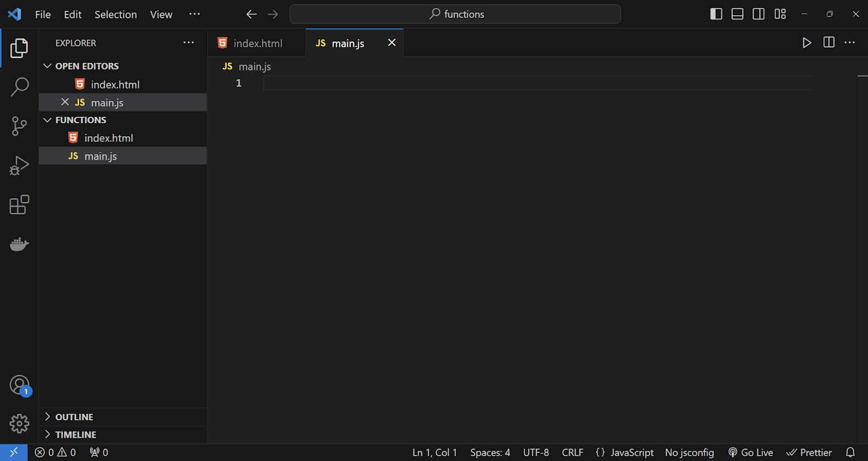The image size is (868, 461).
Task: Open the Extensions view
Action: click(19, 205)
